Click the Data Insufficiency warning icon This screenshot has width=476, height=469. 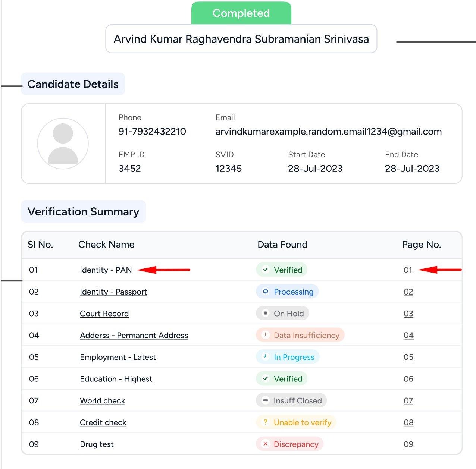266,335
